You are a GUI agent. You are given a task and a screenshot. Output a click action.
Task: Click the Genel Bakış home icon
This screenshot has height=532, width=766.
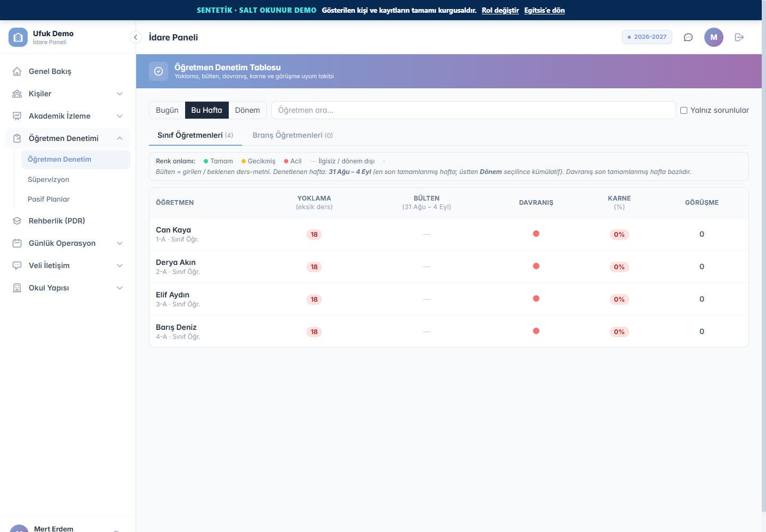click(x=17, y=71)
